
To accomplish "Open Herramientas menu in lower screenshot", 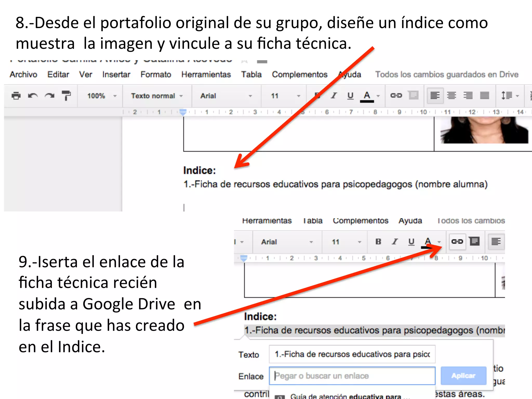I will 267,221.
